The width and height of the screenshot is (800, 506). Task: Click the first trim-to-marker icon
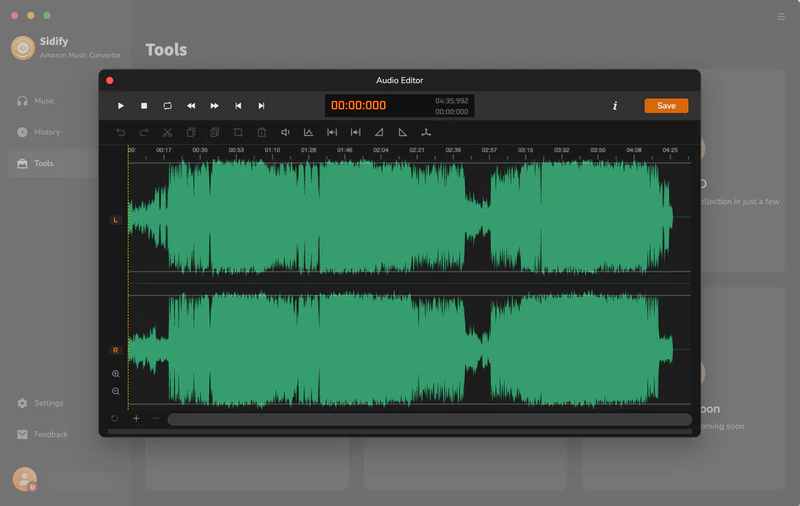tap(332, 133)
